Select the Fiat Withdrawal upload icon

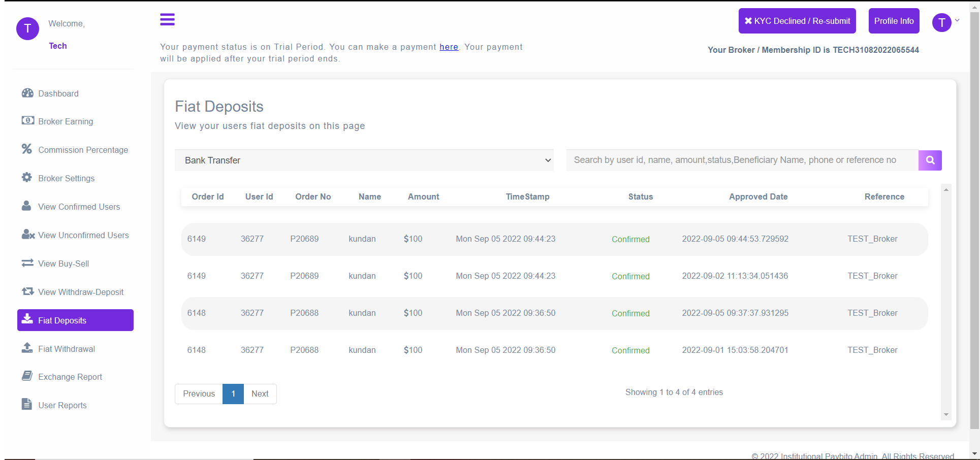coord(27,348)
